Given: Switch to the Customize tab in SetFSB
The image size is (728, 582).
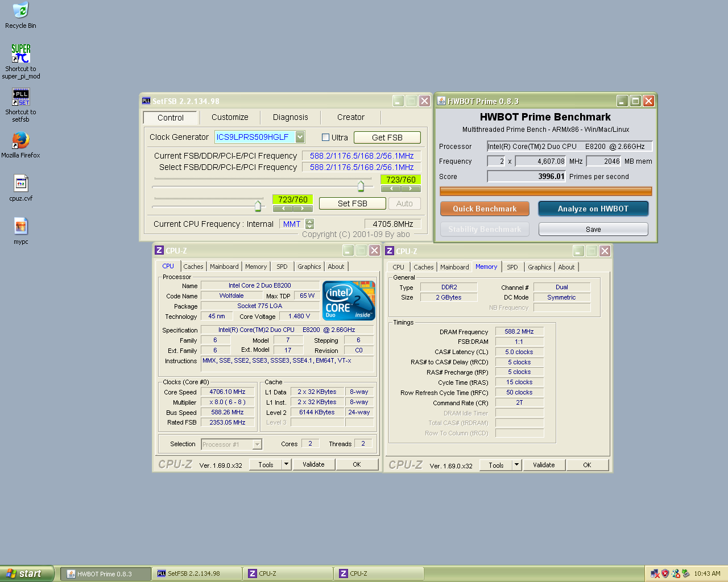Looking at the screenshot, I should click(x=230, y=117).
